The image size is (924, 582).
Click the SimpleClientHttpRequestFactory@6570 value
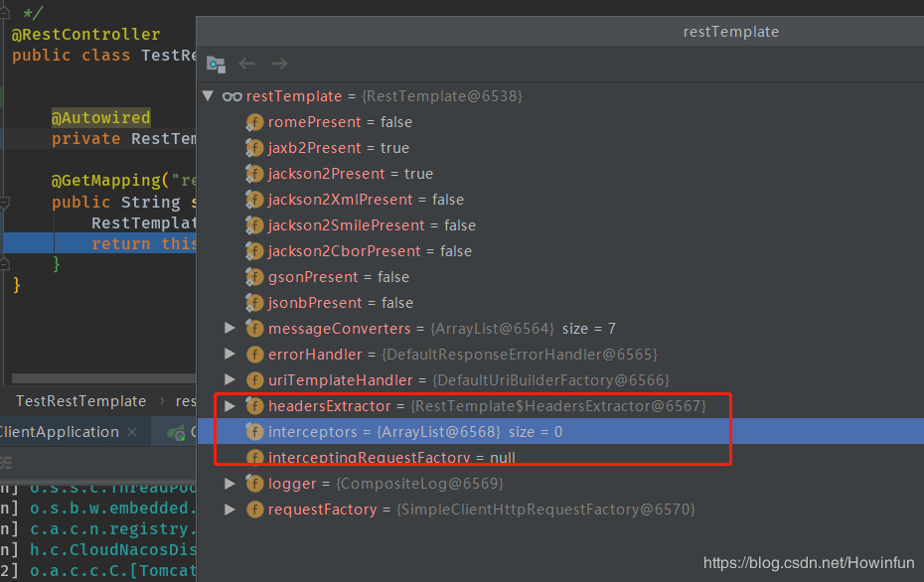pyautogui.click(x=545, y=509)
